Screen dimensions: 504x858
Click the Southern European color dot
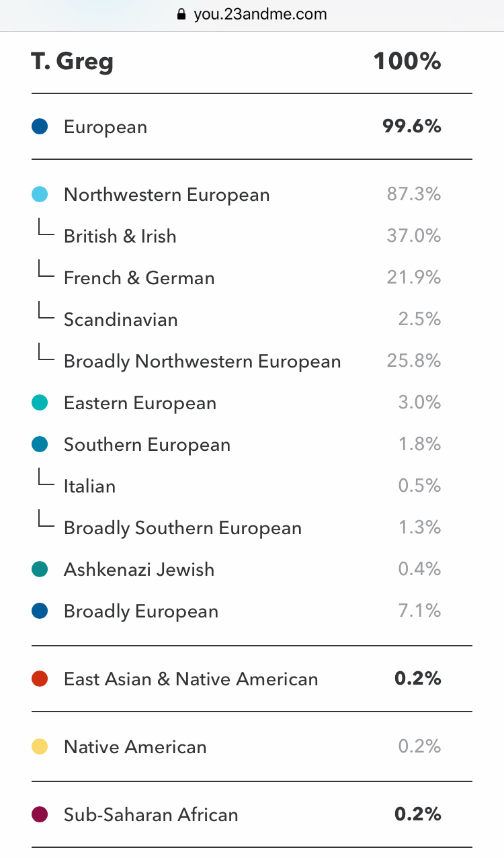[40, 444]
